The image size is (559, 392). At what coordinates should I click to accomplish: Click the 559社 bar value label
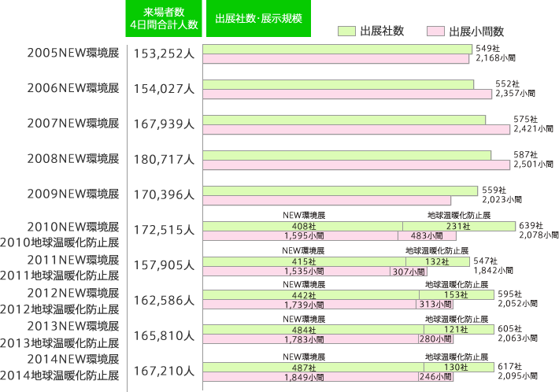pyautogui.click(x=494, y=190)
